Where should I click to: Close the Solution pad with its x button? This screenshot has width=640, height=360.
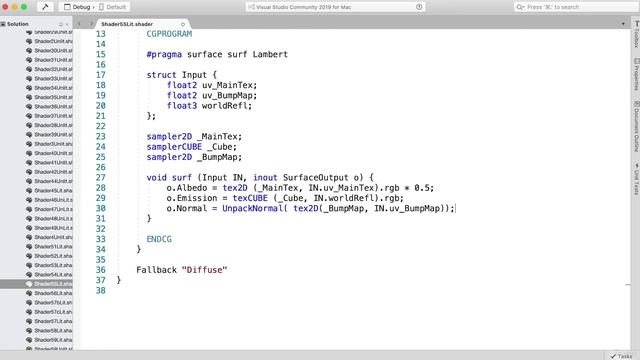click(67, 24)
